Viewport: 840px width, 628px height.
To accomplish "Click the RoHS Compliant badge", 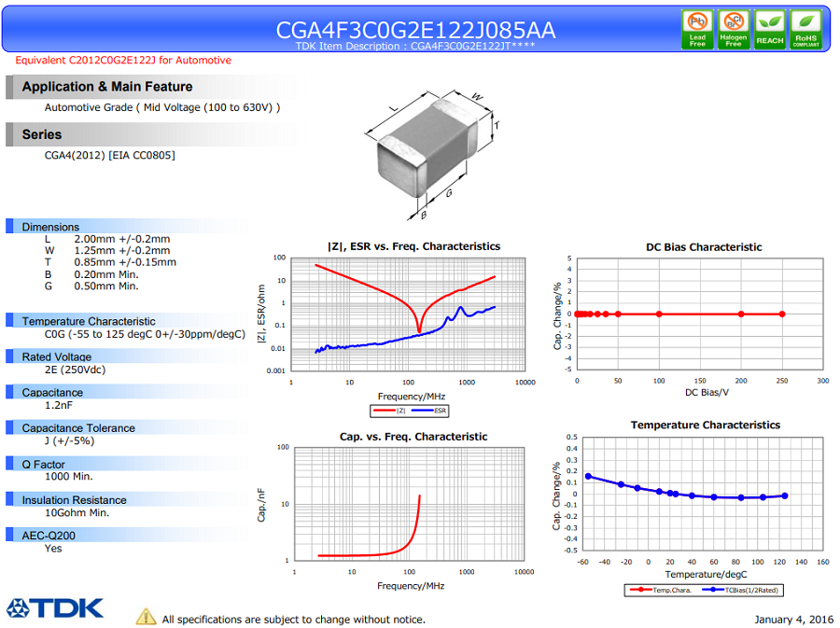I will pos(805,30).
